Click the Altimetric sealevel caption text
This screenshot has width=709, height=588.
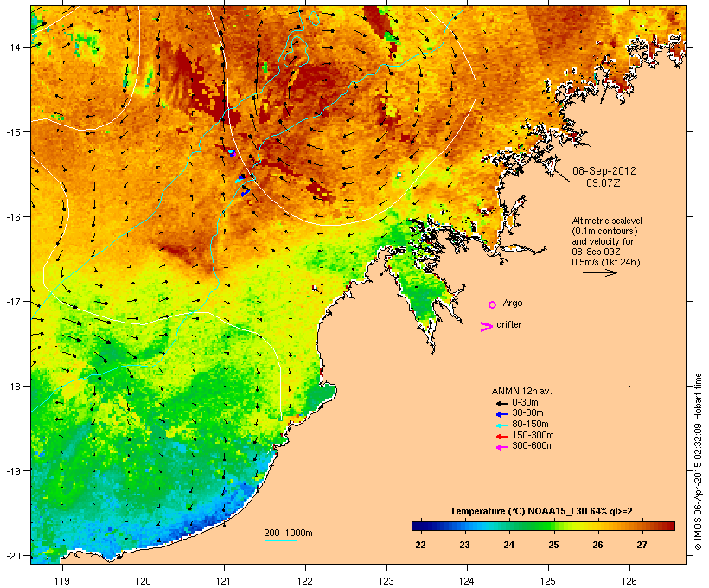coord(607,220)
